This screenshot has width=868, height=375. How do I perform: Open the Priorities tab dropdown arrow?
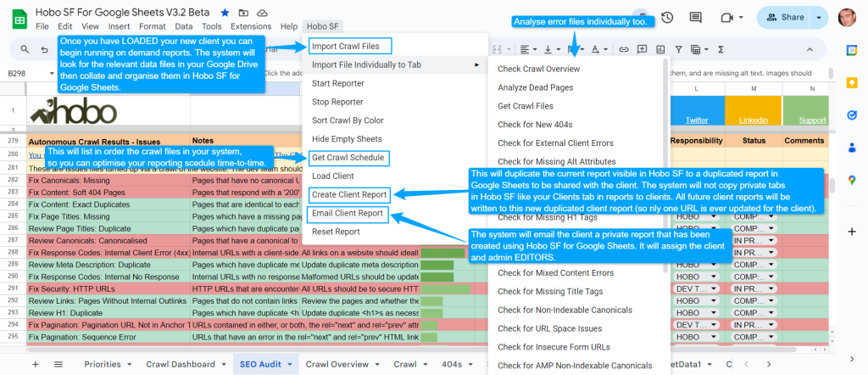click(130, 365)
